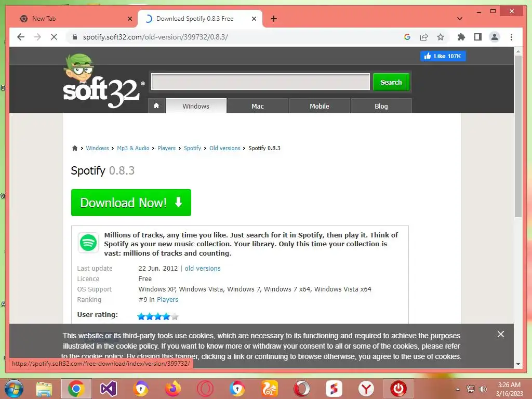The height and width of the screenshot is (399, 532).
Task: Select the Mobile navigation tab
Action: click(x=320, y=106)
